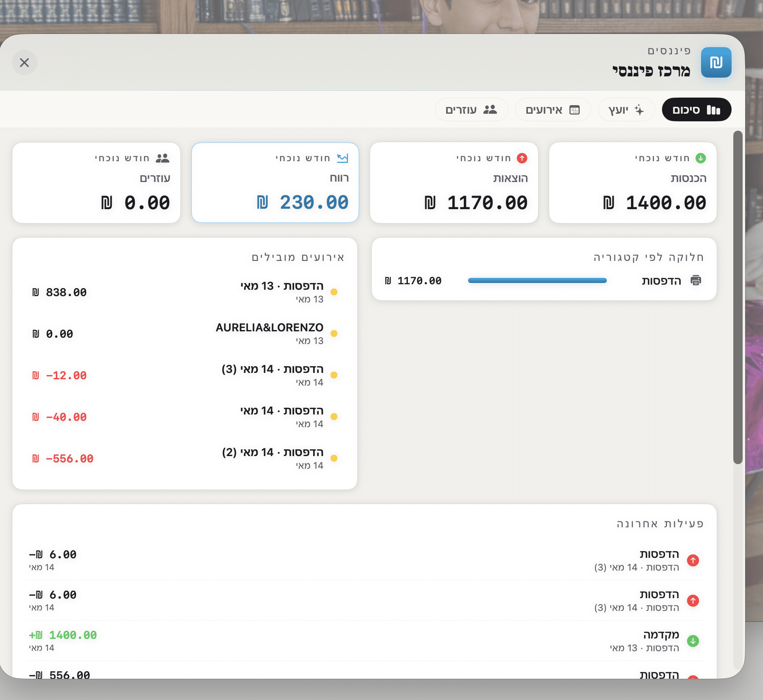Screen dimensions: 763x700
Task: Switch to the סיכום tab
Action: 696,110
